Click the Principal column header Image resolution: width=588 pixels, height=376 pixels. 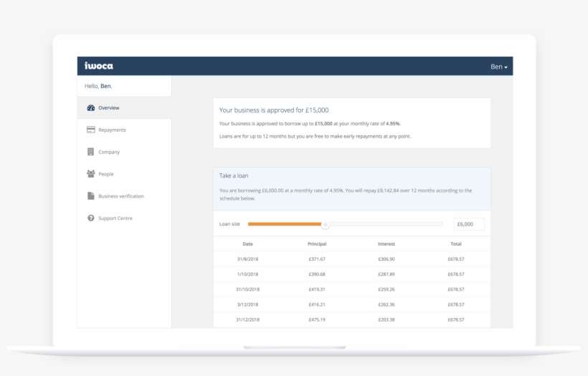(317, 244)
